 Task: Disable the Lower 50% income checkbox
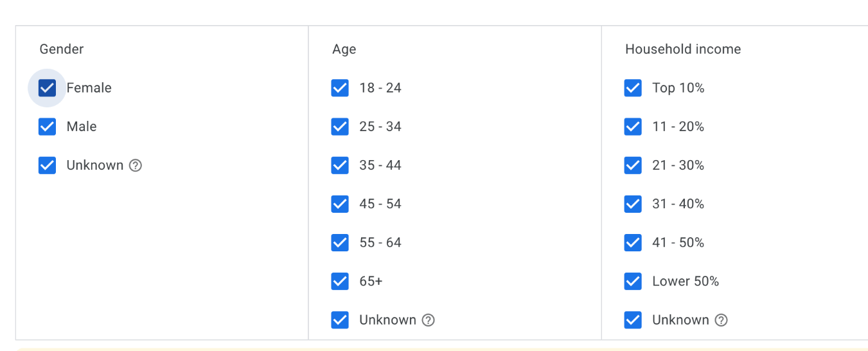[633, 281]
